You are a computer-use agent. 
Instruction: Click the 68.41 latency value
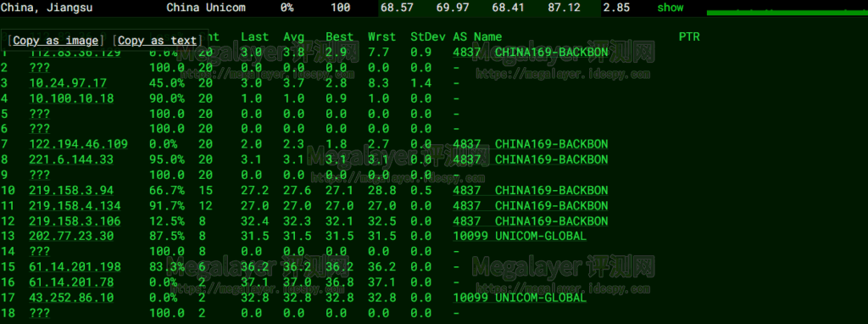pos(509,8)
